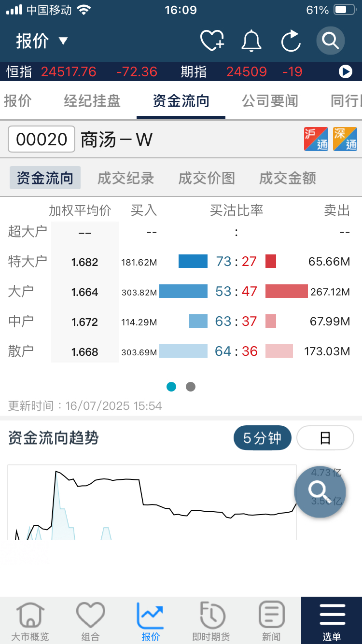This screenshot has width=362, height=644.
Task: Tap the 期指 value 24509
Action: click(247, 72)
